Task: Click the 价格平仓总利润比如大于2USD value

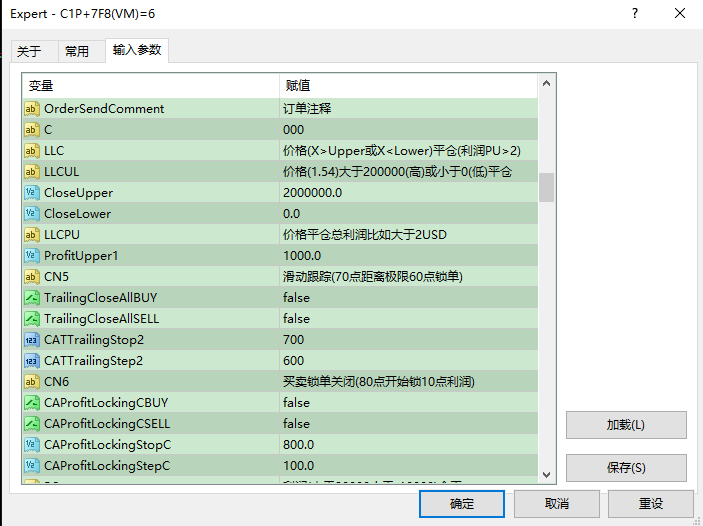Action: [365, 235]
